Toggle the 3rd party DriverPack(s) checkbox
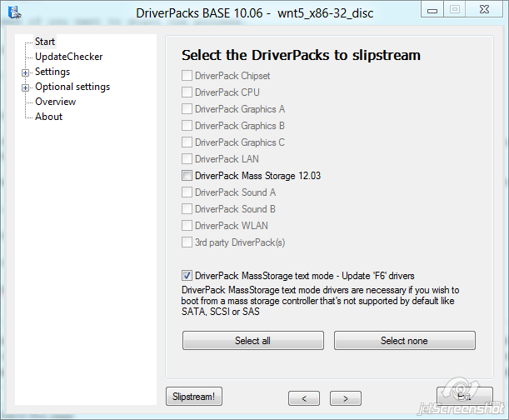Image resolution: width=509 pixels, height=420 pixels. click(187, 242)
